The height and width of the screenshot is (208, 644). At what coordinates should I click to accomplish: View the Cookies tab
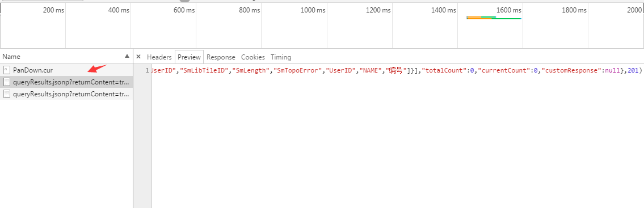[x=253, y=57]
